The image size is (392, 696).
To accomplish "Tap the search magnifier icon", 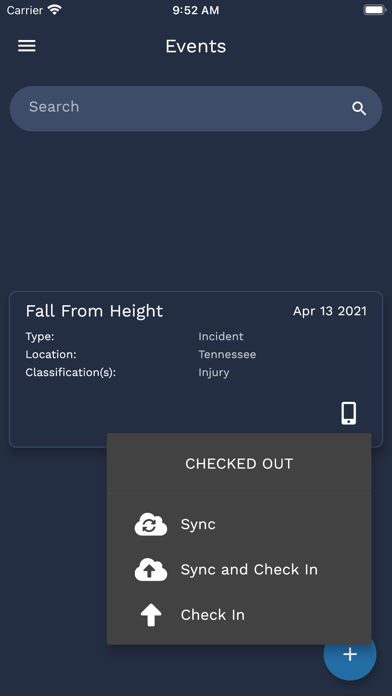I will click(x=359, y=108).
